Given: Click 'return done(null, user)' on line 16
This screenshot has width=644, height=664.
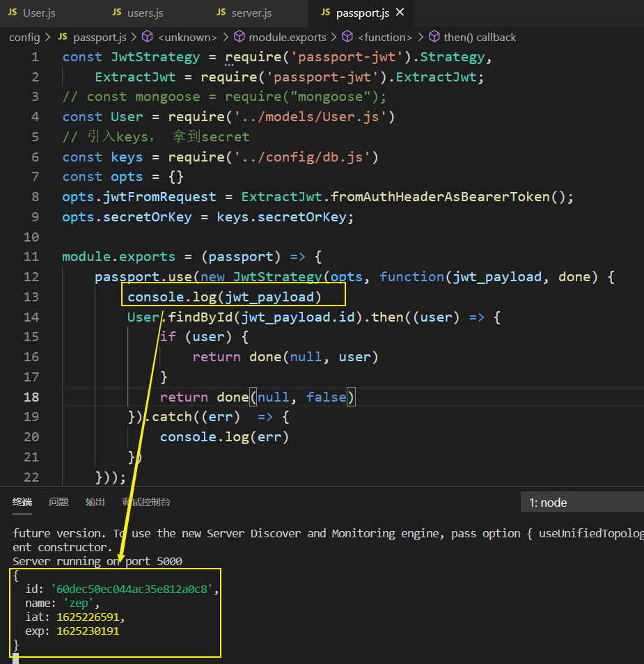Looking at the screenshot, I should point(285,357).
